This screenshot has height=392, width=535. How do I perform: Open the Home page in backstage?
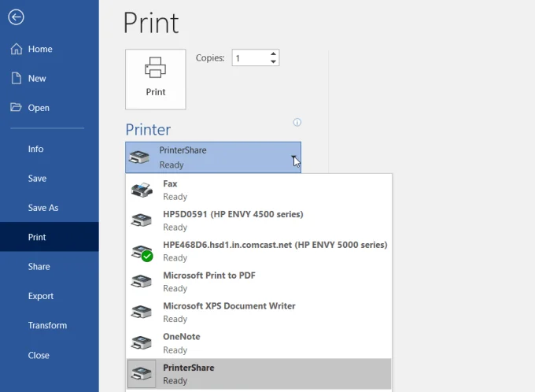[50, 49]
